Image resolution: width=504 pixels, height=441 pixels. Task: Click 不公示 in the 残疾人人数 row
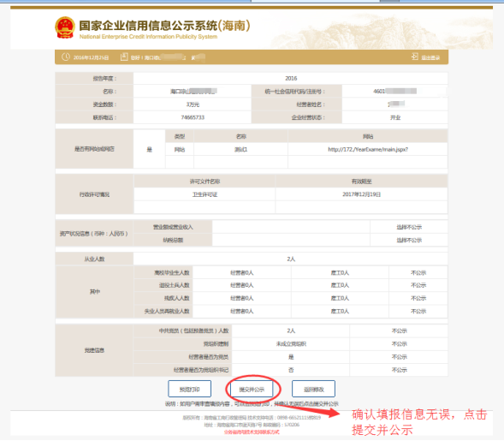[x=418, y=298]
